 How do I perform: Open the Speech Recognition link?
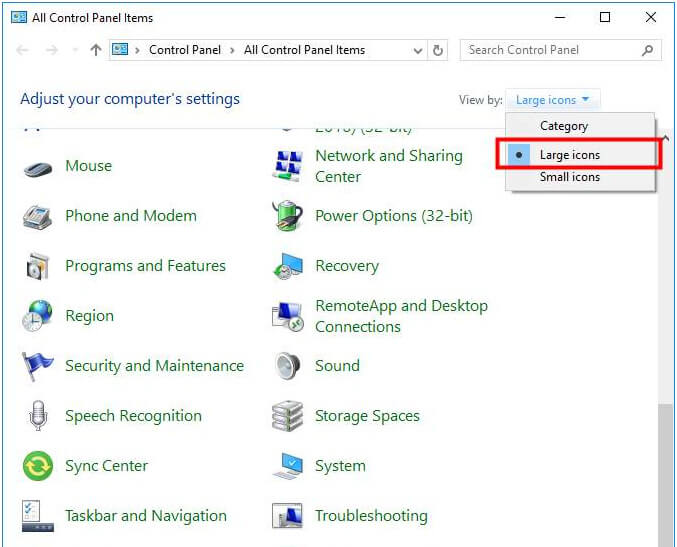pos(133,416)
